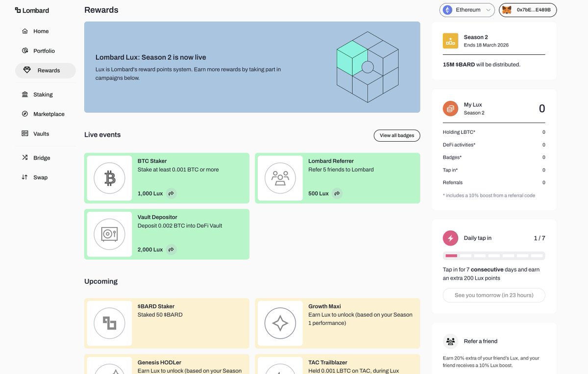Click the $BARD Staker badge icon
588x374 pixels.
click(x=110, y=324)
